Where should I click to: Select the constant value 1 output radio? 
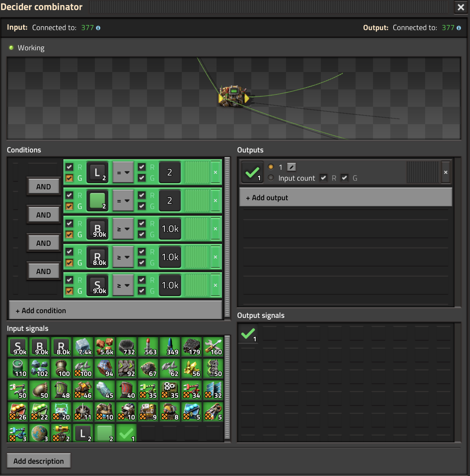point(271,167)
